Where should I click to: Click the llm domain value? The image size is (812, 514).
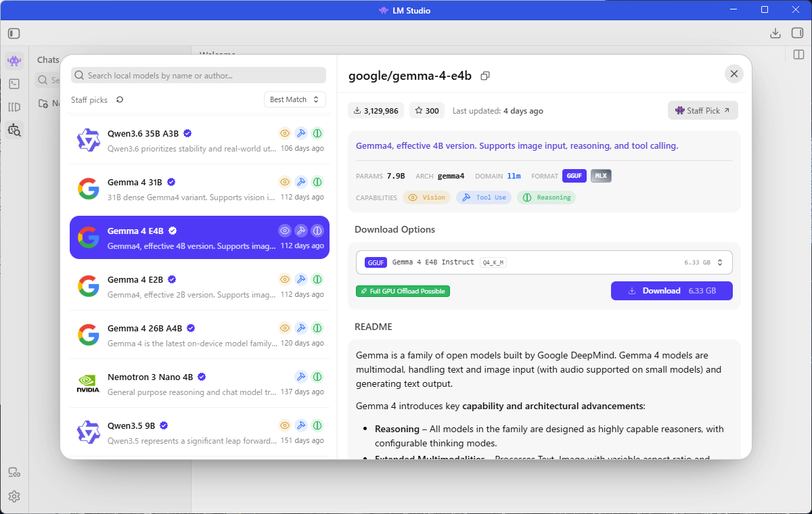[514, 176]
